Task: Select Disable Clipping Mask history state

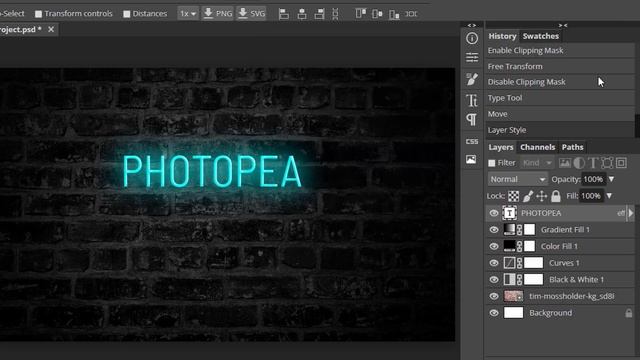Action: tap(560, 82)
